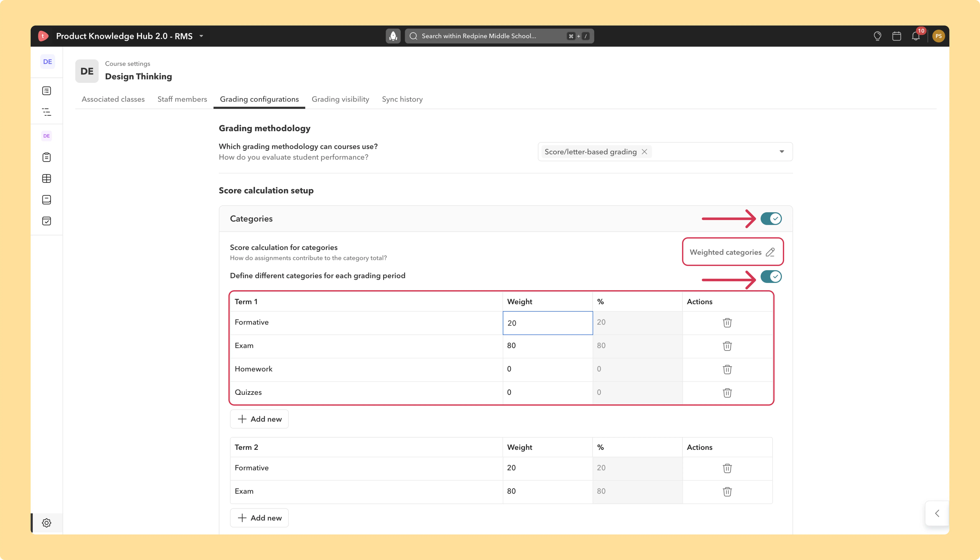
Task: Open the checked calendar icon in sidebar
Action: tap(47, 221)
